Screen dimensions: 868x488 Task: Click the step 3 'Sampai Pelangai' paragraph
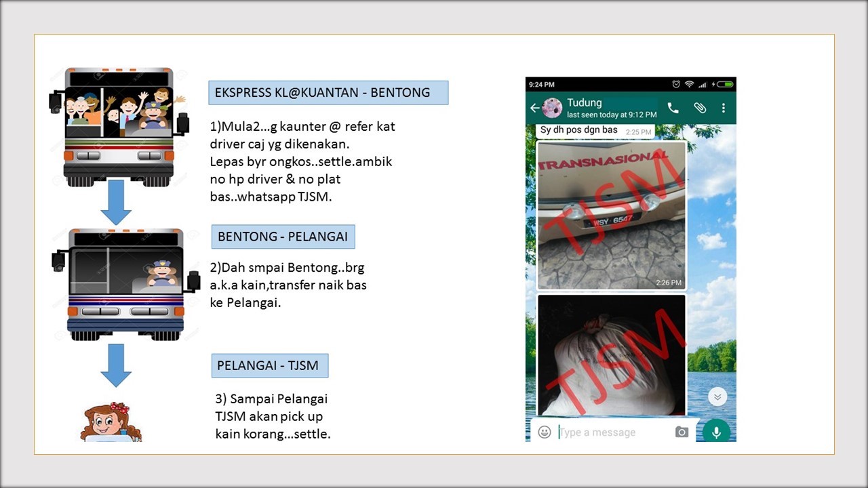pos(273,416)
